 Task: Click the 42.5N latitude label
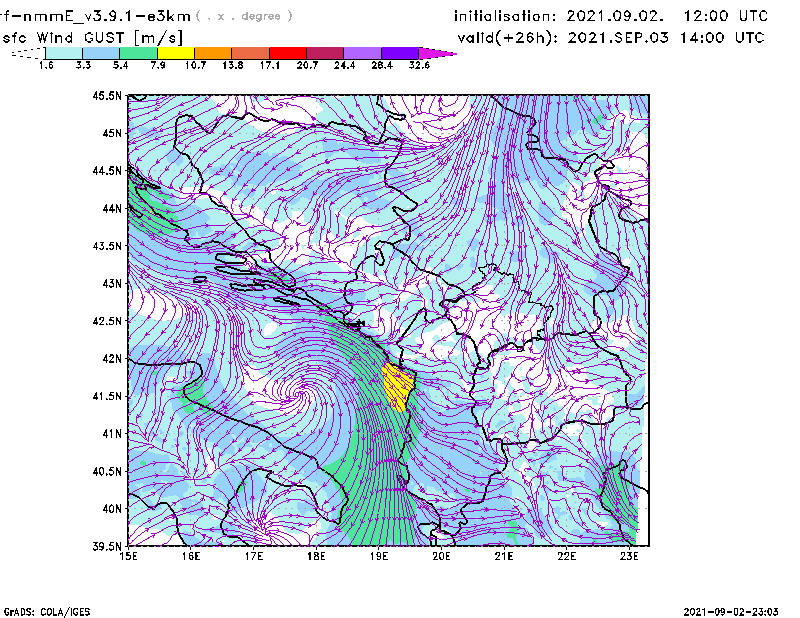tap(107, 321)
